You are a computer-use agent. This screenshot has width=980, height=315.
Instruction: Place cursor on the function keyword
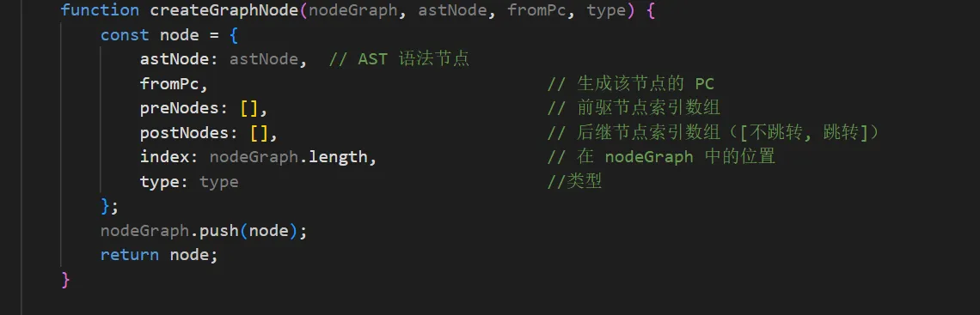[x=100, y=10]
